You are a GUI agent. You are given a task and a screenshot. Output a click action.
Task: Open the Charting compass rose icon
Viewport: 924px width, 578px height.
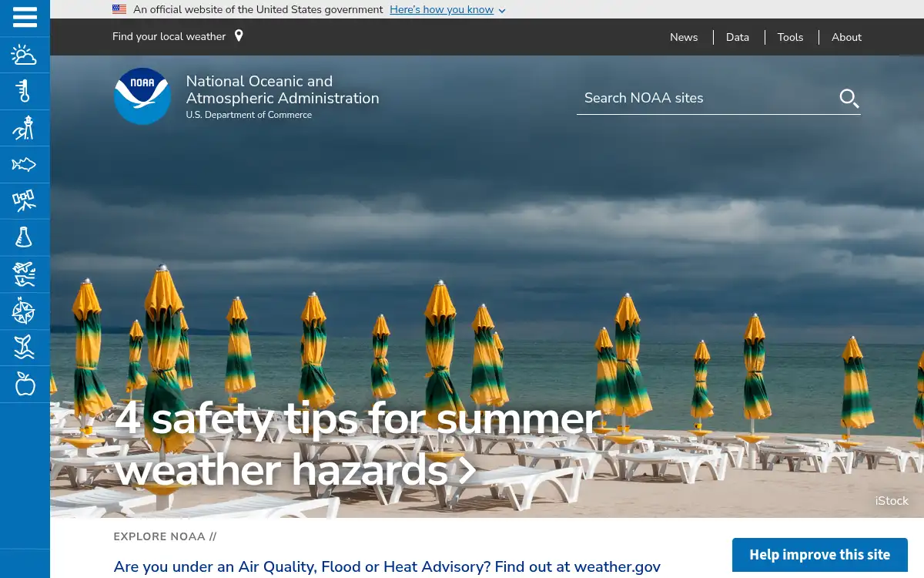tap(25, 311)
